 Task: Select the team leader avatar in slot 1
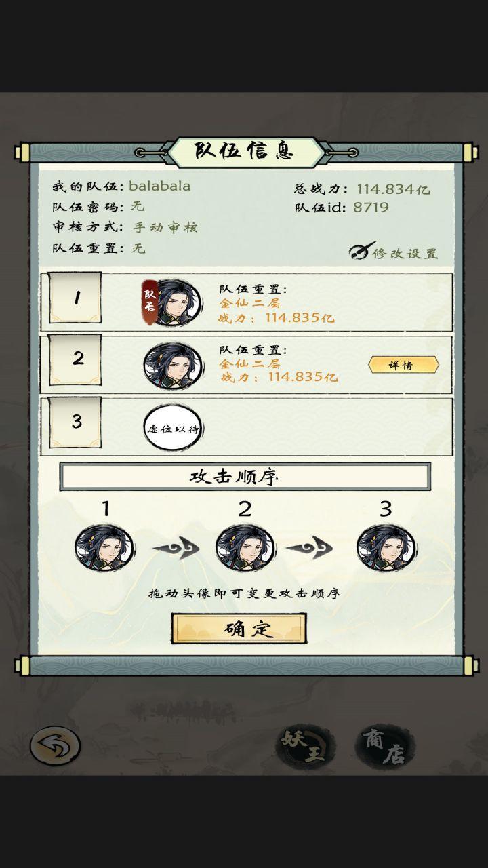point(171,302)
